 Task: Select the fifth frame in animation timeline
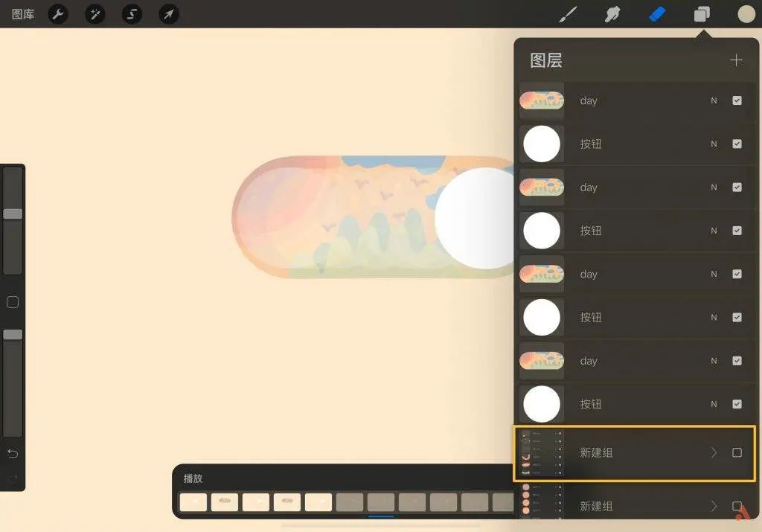tap(318, 502)
